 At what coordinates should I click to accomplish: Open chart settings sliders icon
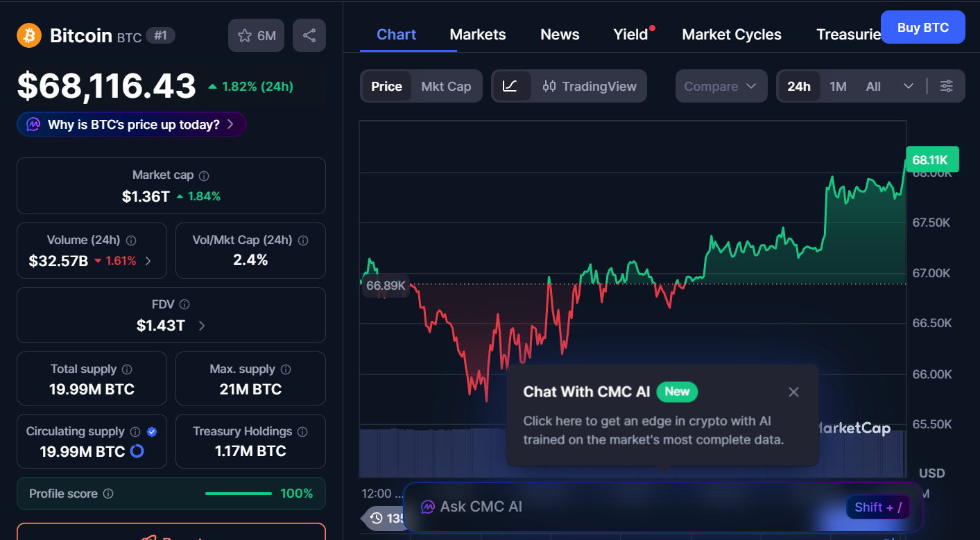[946, 86]
